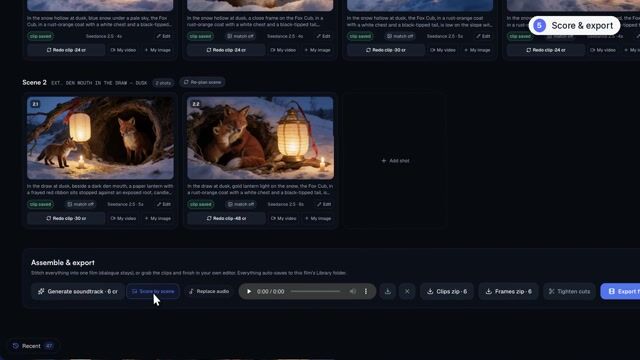Open the shot 2.1 den mouth thumbnail
Image resolution: width=640 pixels, height=360 pixels.
[x=100, y=138]
